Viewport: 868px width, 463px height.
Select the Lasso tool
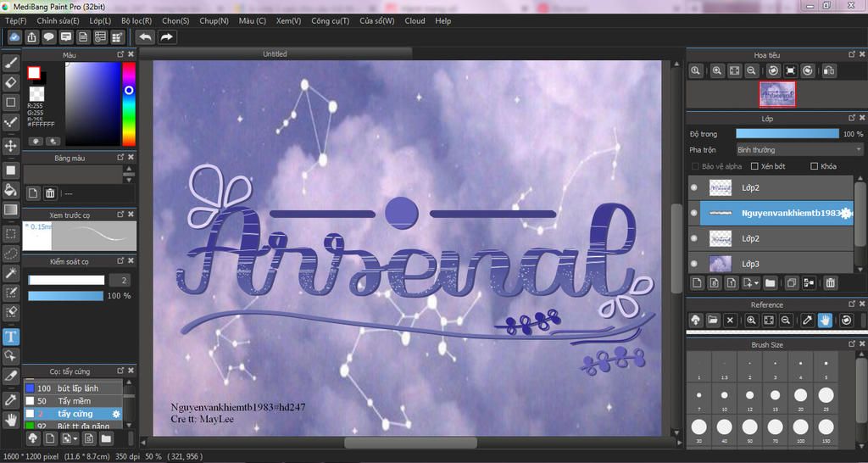coord(10,254)
